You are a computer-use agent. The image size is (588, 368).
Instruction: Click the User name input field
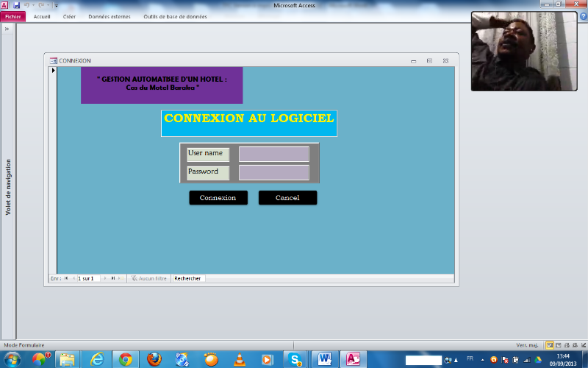point(274,154)
